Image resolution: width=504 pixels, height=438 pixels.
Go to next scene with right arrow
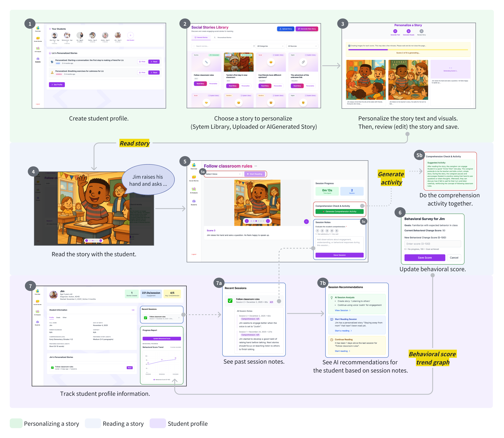click(268, 221)
